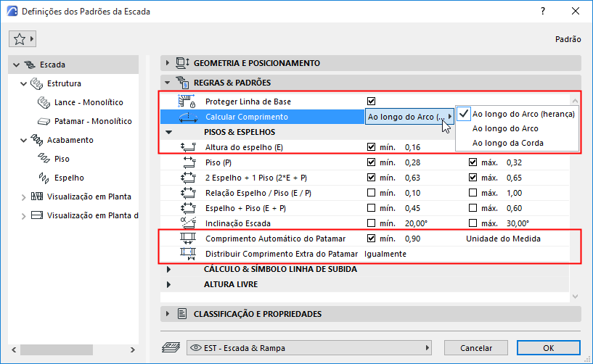Click the Calcular Comprimento arc icon
593x364 pixels.
pos(188,117)
